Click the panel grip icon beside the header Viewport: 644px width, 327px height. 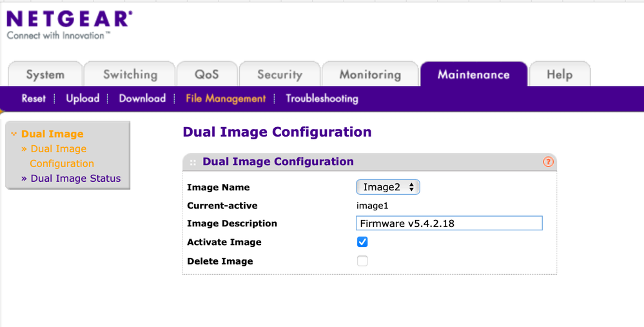click(x=193, y=163)
